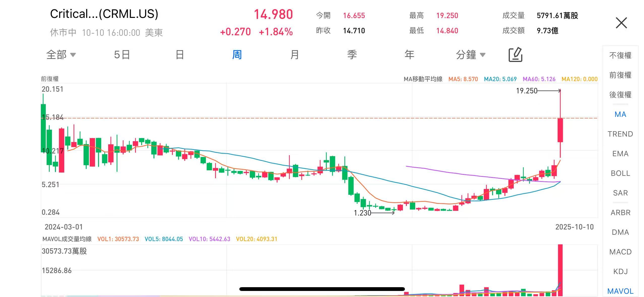Close the chart with the X icon
The height and width of the screenshot is (297, 644).
point(621,23)
